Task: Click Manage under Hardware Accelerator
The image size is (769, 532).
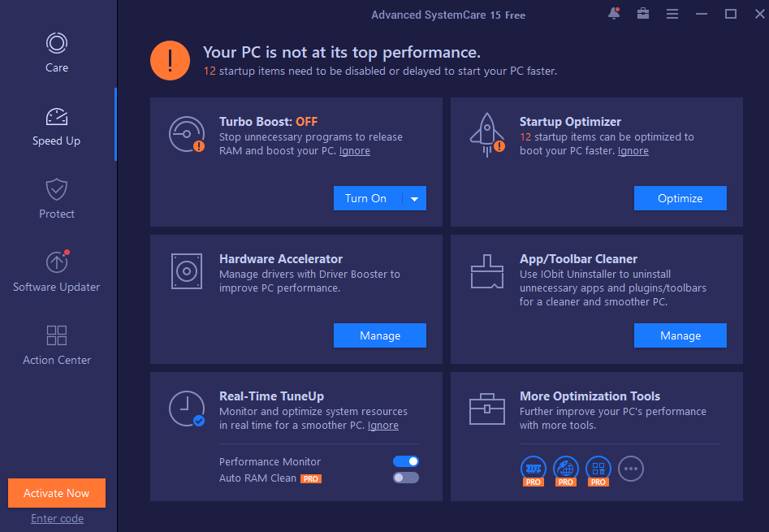Action: click(x=379, y=335)
